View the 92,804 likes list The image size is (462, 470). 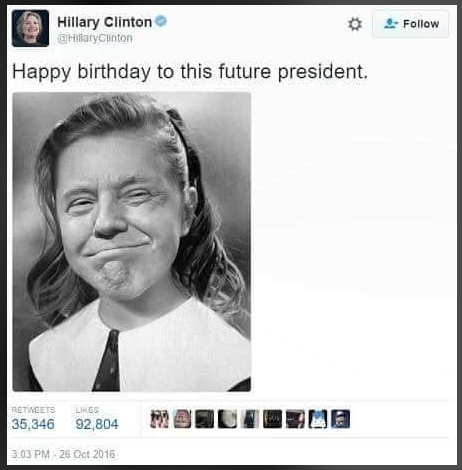[97, 419]
